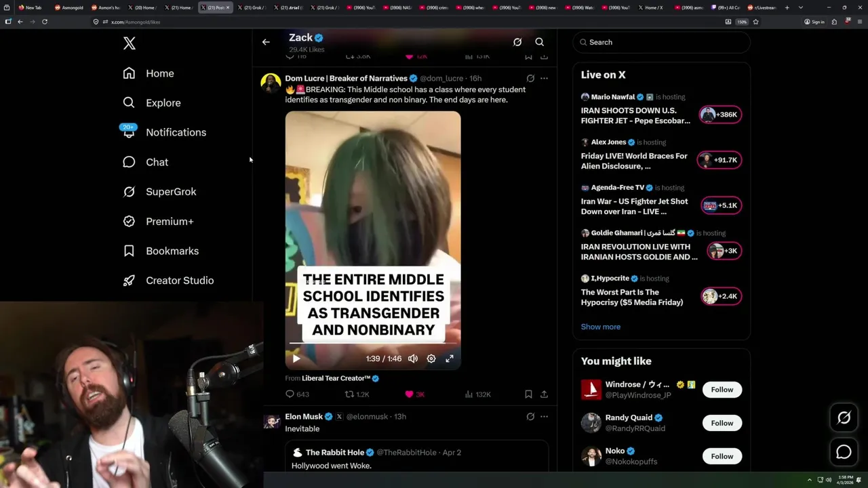Go to Home in the sidebar

[148, 73]
